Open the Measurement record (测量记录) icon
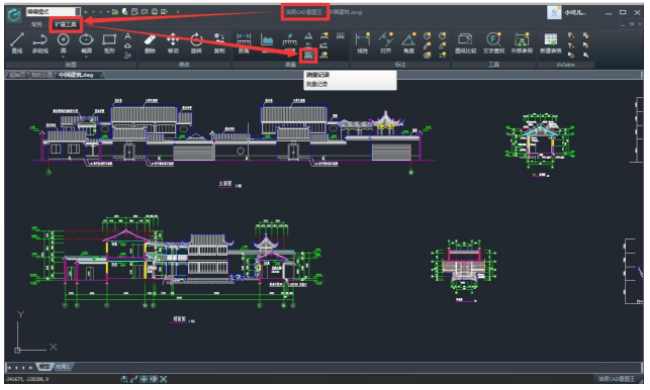 (x=308, y=55)
